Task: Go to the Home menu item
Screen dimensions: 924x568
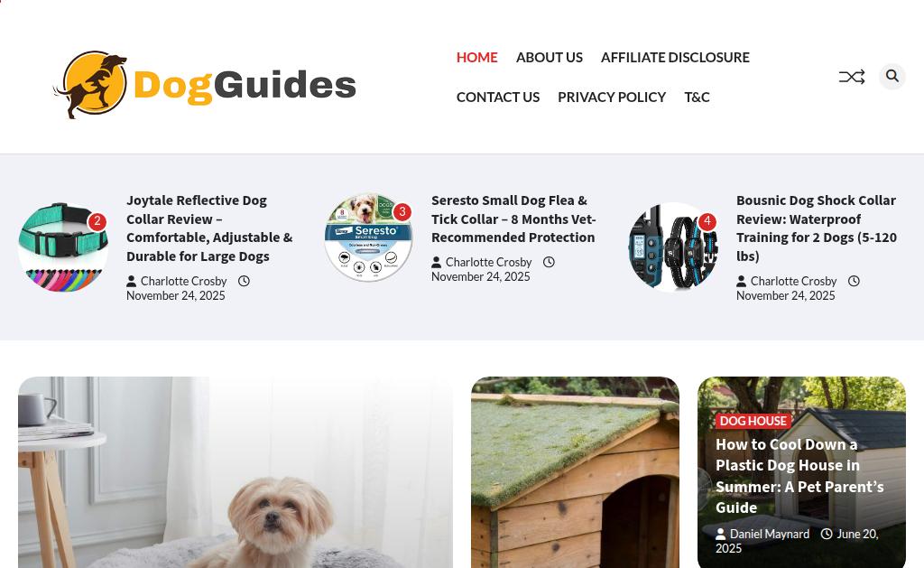Action: (476, 57)
